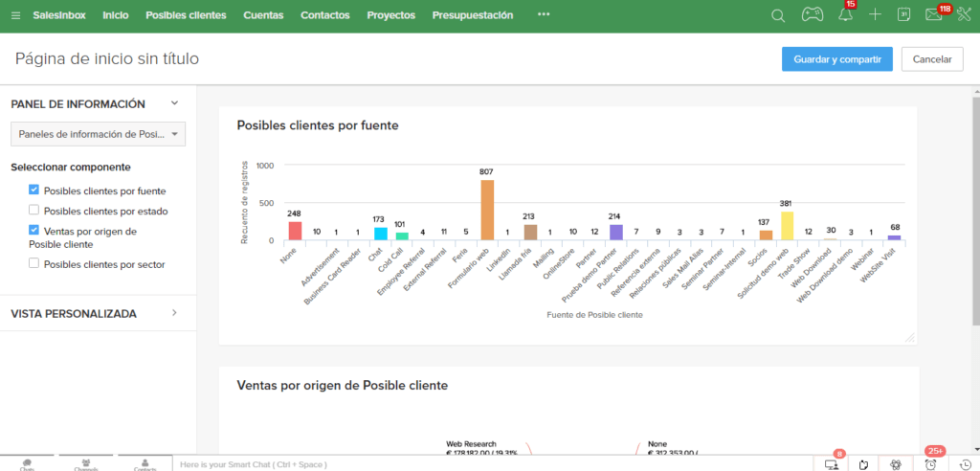
Task: Open Proyectos module
Action: (x=390, y=15)
